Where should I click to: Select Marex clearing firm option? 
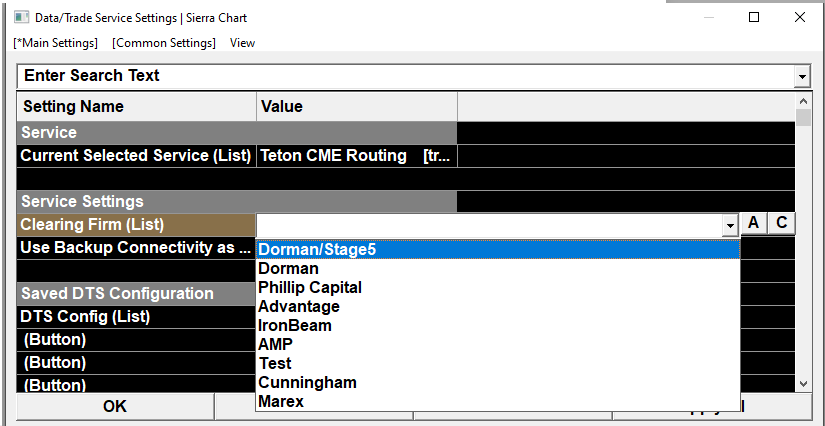click(x=498, y=401)
